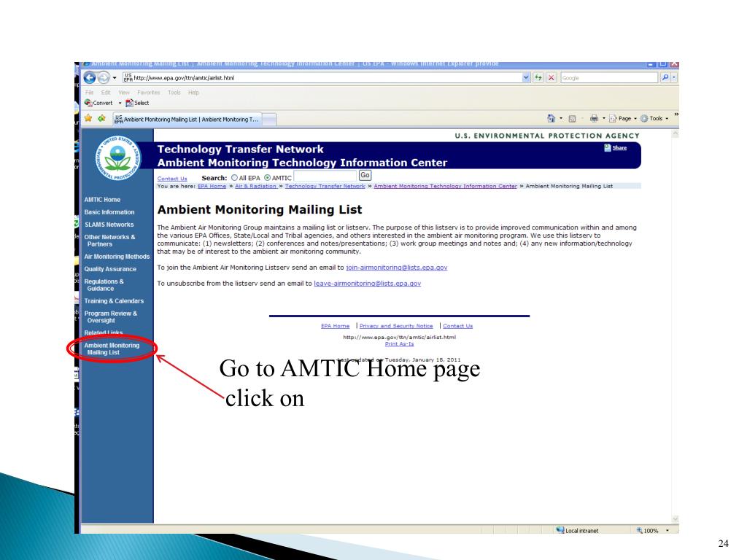This screenshot has width=747, height=560.
Task: Click the address bar URL field
Action: pyautogui.click(x=322, y=77)
